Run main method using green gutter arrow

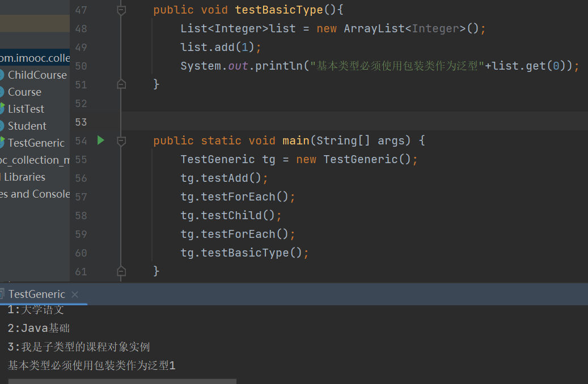(x=101, y=140)
